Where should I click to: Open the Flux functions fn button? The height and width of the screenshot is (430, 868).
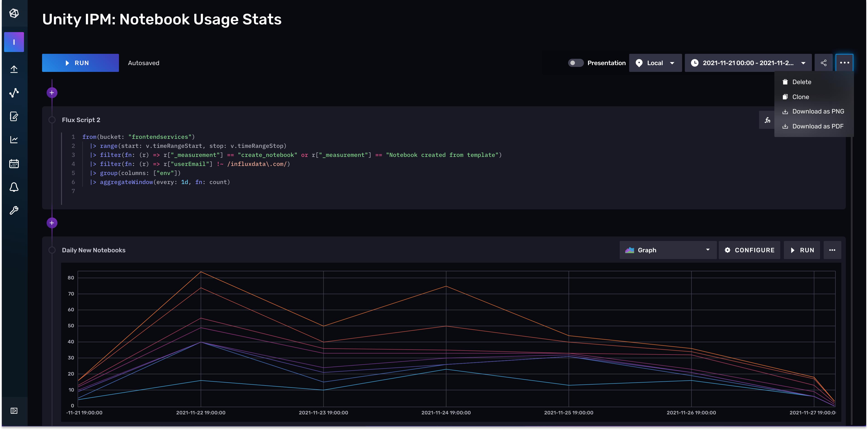[x=767, y=120]
